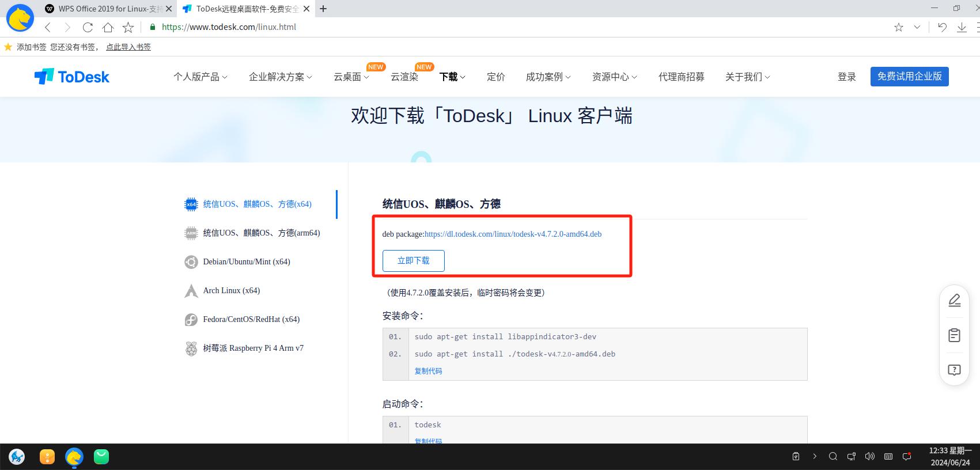This screenshot has width=980, height=470.
Task: Open a new browser tab
Action: [323, 9]
